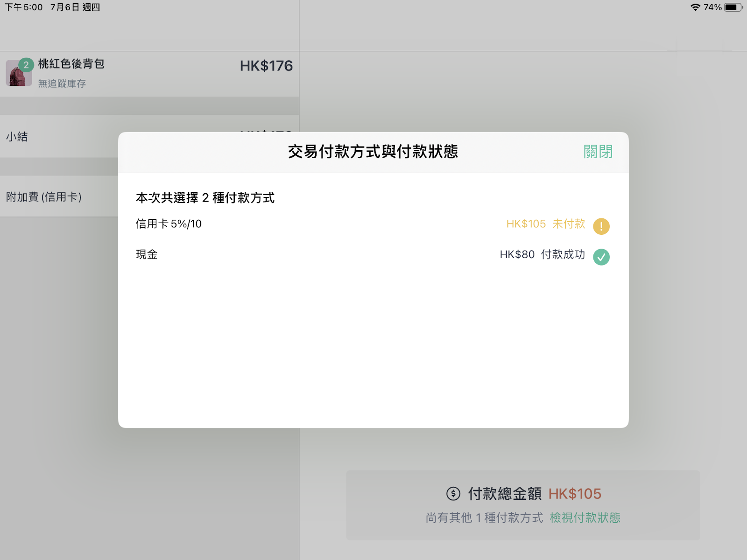The image size is (747, 560).
Task: Click the 無追蹤庫存 label
Action: point(62,84)
